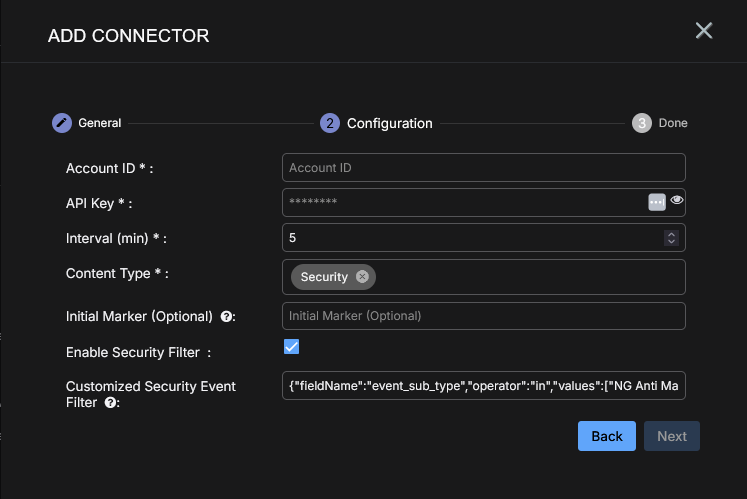
Task: Show the API Key with eye icon
Action: (x=677, y=201)
